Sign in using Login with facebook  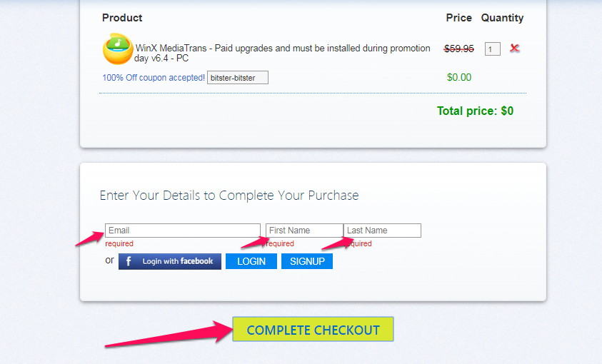(x=170, y=262)
